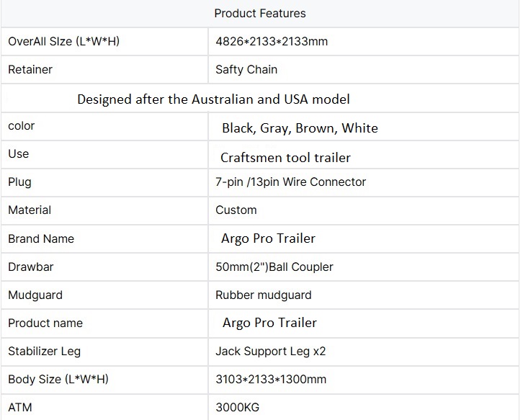Click the Drawbar row label
The width and height of the screenshot is (523, 420).
pyautogui.click(x=31, y=267)
